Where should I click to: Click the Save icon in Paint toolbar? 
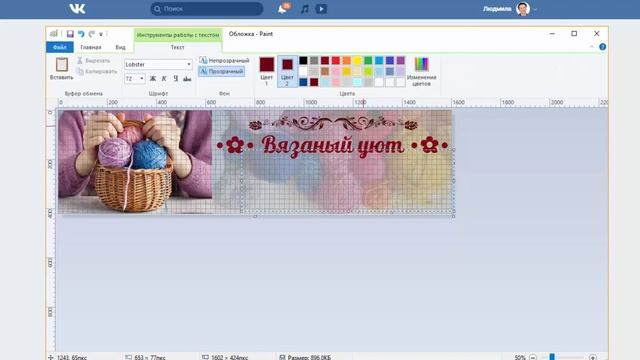click(70, 34)
